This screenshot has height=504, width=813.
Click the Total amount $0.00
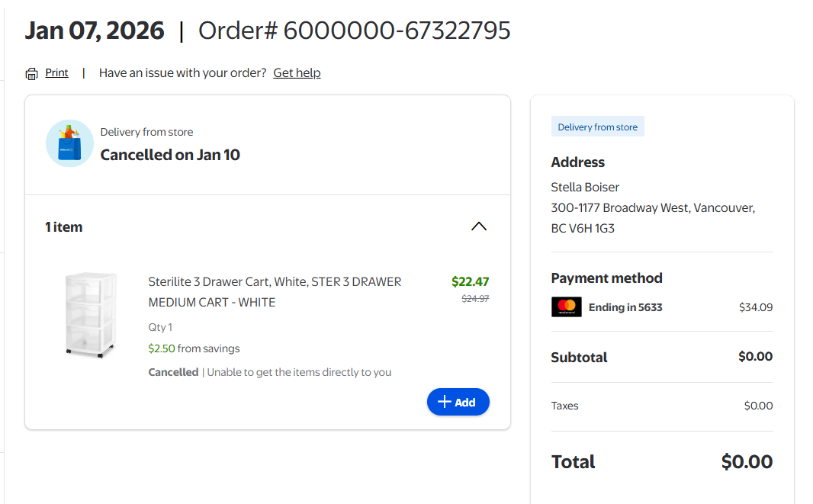(747, 462)
